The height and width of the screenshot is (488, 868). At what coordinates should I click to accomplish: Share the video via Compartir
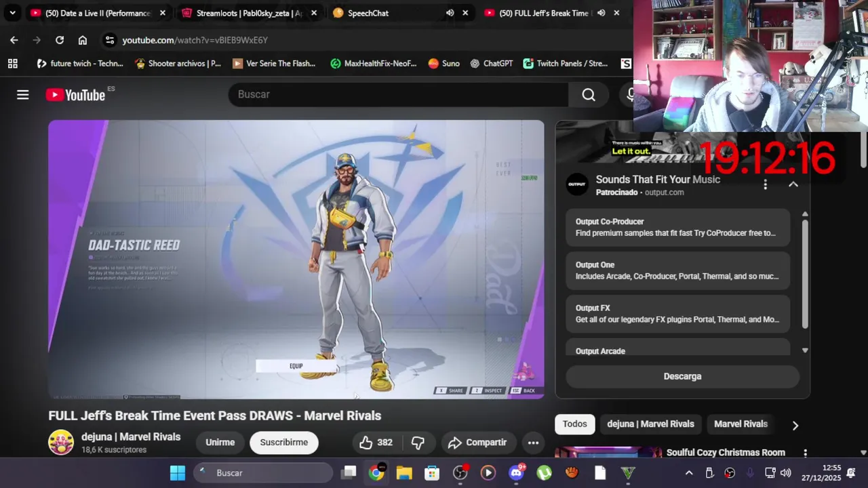477,443
